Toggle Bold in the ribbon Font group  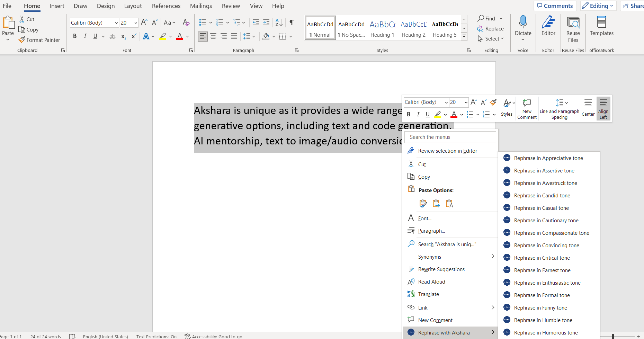click(75, 36)
